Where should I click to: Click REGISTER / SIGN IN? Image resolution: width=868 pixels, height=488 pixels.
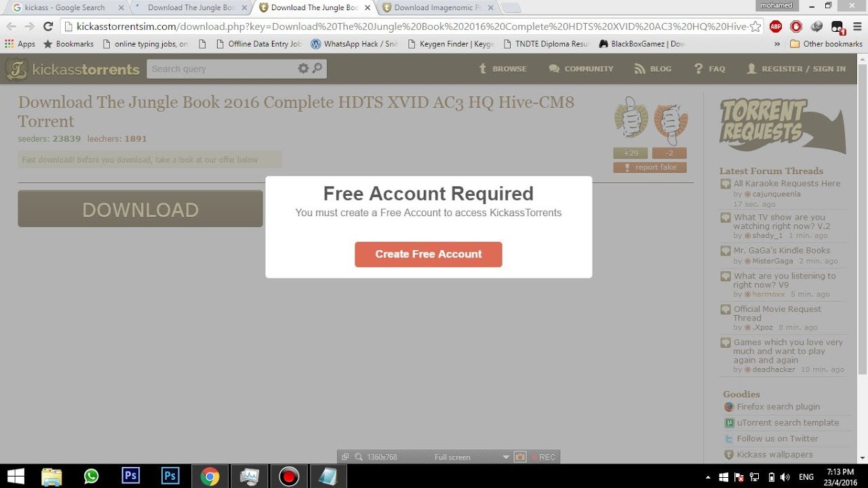(796, 68)
